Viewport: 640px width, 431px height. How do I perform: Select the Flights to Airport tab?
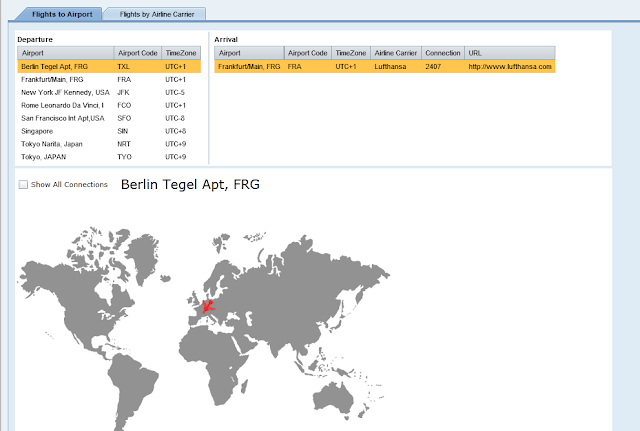click(62, 14)
